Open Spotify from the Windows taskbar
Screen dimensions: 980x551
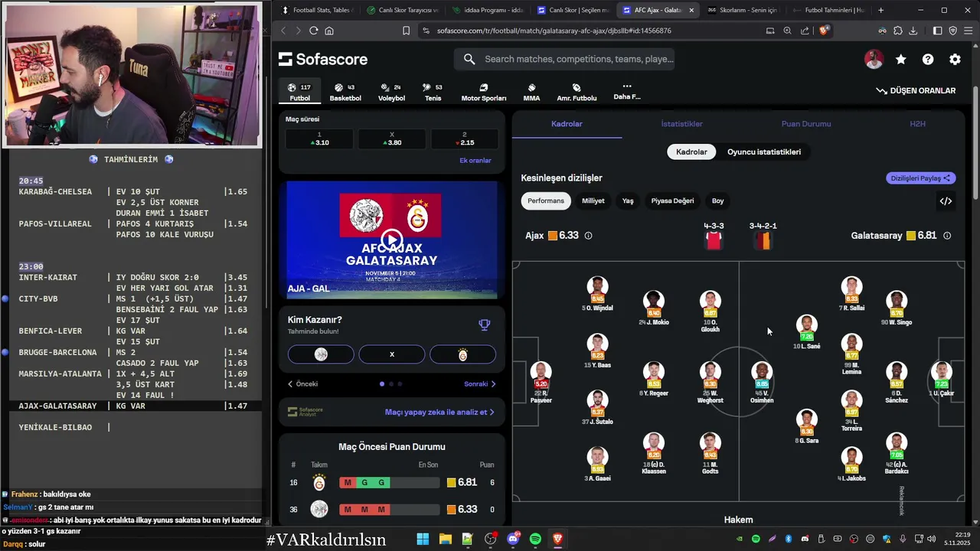[x=535, y=539]
